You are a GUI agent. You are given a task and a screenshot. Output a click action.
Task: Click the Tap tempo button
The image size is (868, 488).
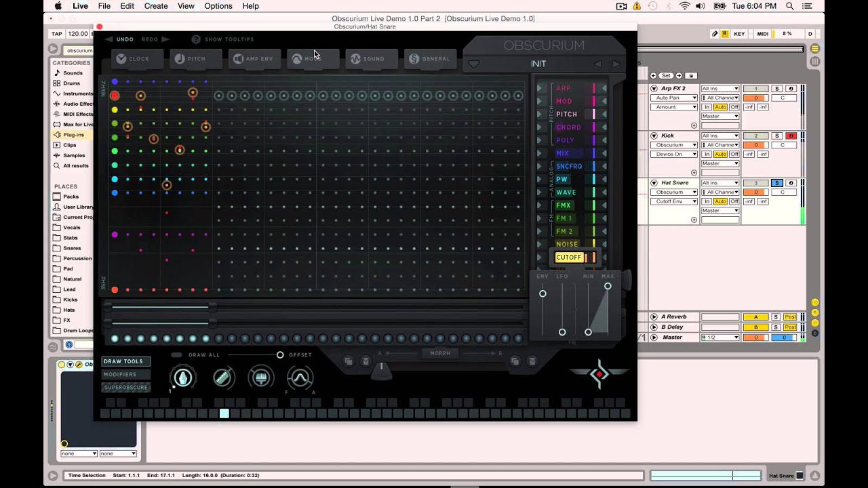(x=57, y=34)
